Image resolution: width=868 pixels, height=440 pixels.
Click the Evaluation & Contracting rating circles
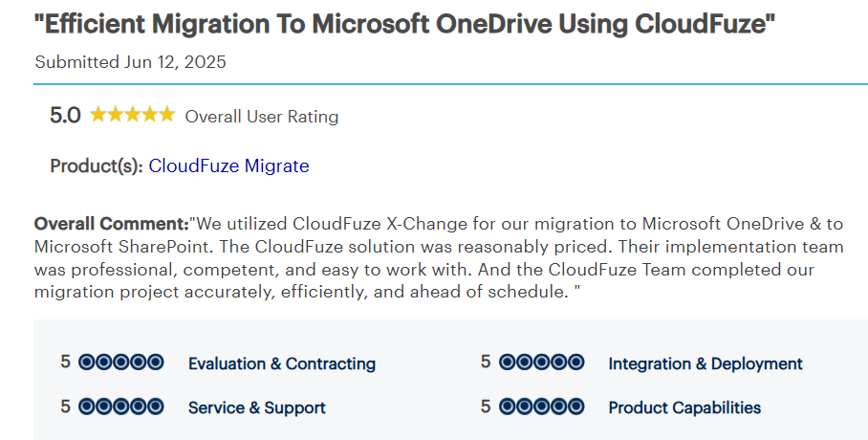point(121,363)
